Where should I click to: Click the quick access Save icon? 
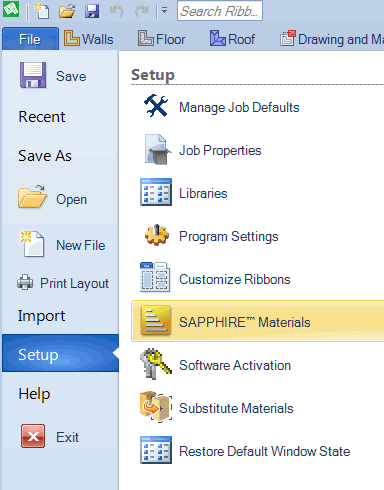pos(92,11)
